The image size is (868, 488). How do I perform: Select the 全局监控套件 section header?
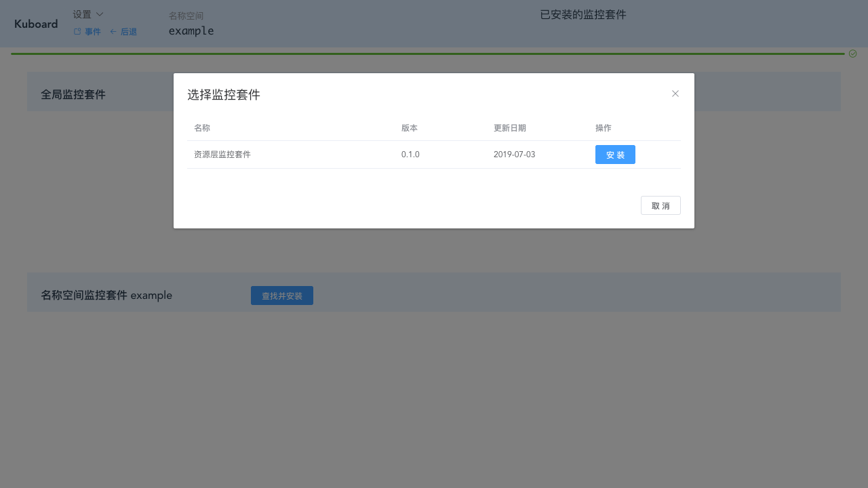(x=73, y=94)
